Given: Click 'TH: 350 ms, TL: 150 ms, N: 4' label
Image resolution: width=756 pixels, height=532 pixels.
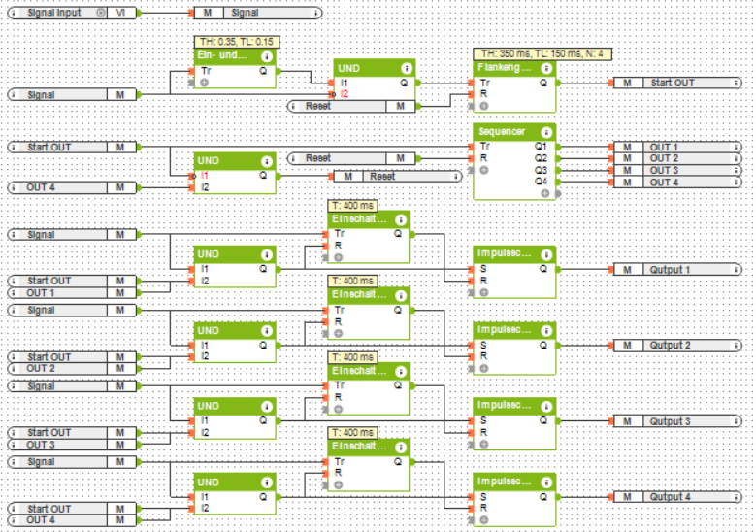Looking at the screenshot, I should pos(542,53).
